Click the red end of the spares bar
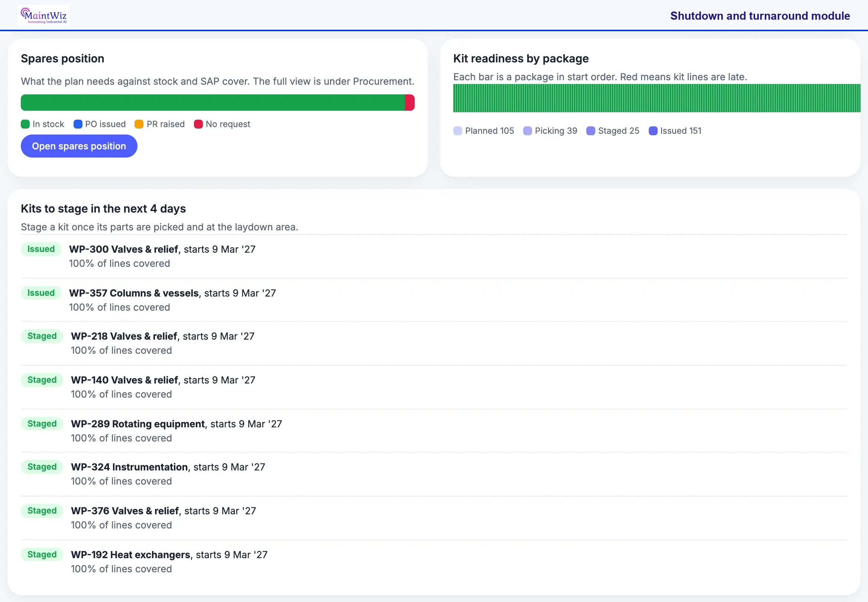The width and height of the screenshot is (868, 602). coord(409,103)
